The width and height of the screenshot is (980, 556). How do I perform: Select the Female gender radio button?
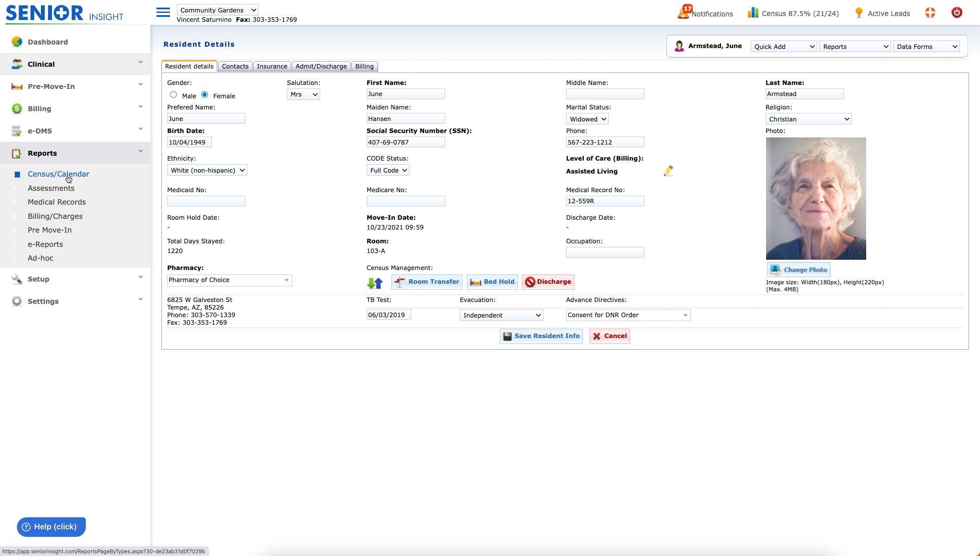click(205, 94)
